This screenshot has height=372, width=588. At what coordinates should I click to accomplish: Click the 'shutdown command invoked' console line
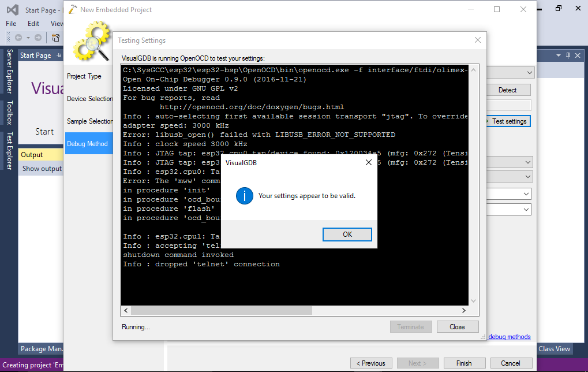(178, 255)
